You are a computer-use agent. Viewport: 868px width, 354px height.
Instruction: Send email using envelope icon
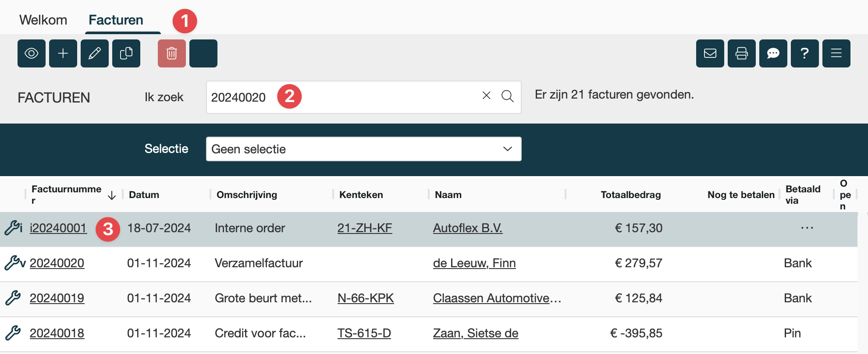[x=710, y=53]
